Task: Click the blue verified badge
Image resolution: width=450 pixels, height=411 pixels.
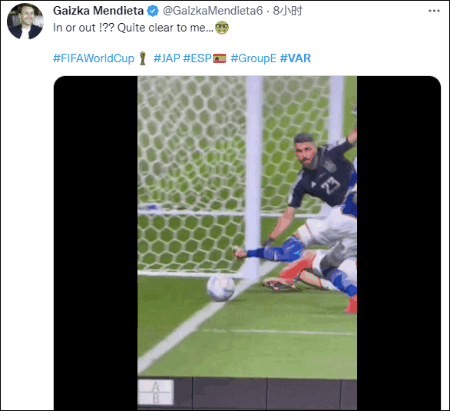Action: pyautogui.click(x=153, y=11)
